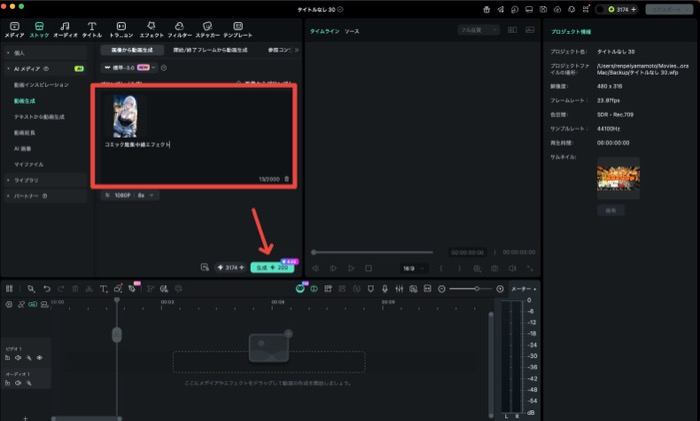
Task: Select AI 画像 in the sidebar
Action: coord(22,148)
